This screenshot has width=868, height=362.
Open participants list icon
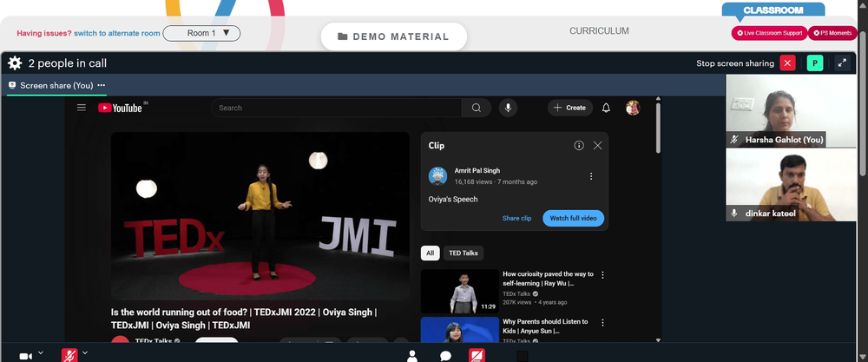[411, 356]
